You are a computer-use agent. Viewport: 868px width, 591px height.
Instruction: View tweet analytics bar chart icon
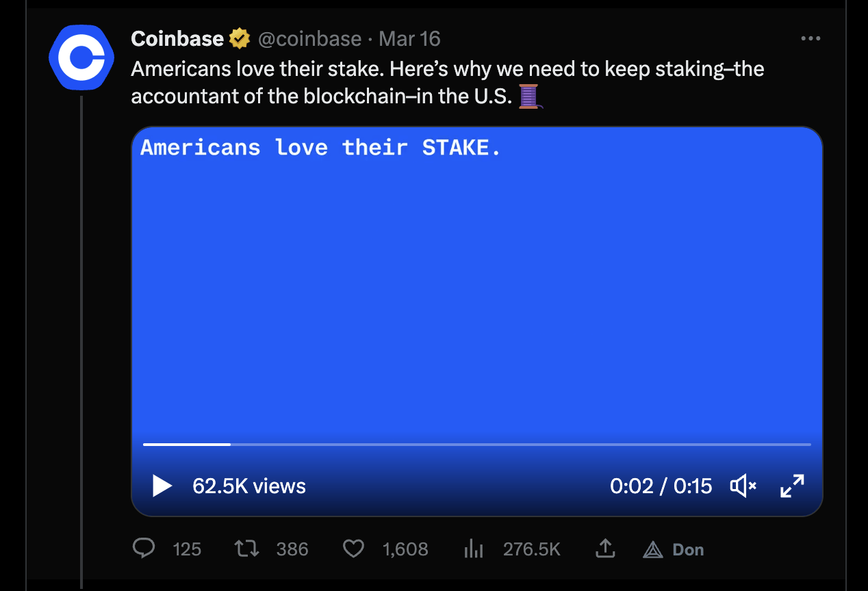coord(474,549)
